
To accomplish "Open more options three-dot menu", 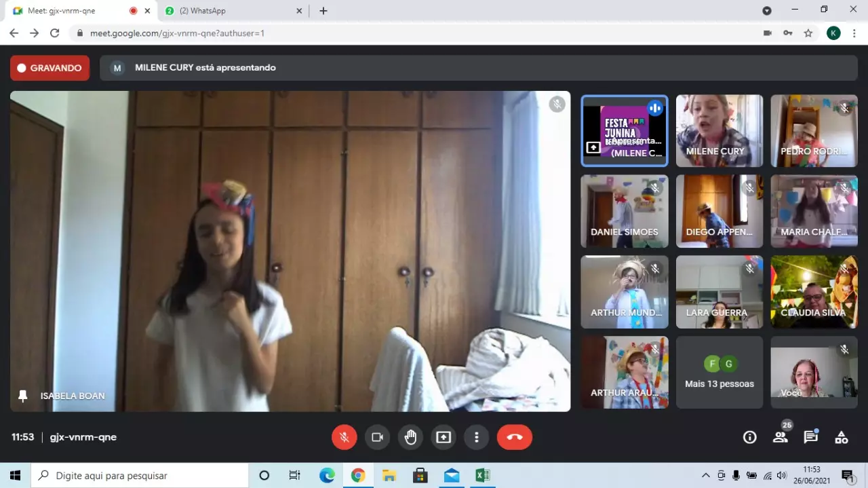I will click(x=477, y=437).
